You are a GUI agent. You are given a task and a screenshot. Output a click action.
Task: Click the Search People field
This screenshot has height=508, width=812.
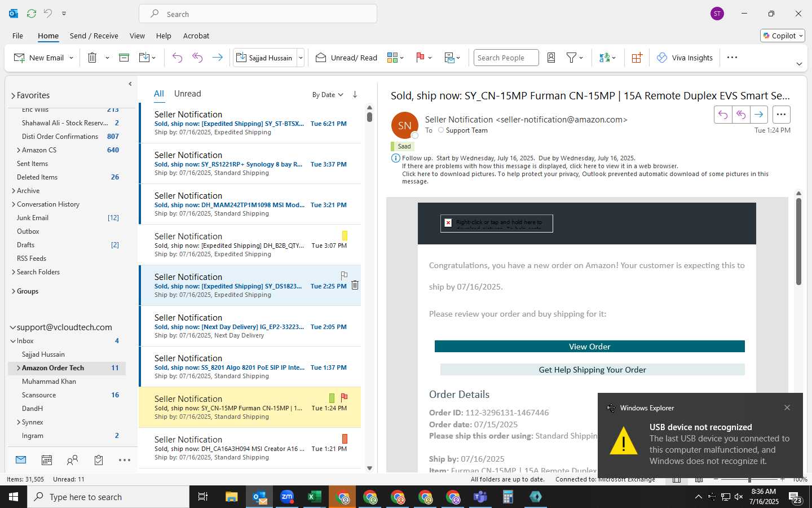click(x=506, y=58)
